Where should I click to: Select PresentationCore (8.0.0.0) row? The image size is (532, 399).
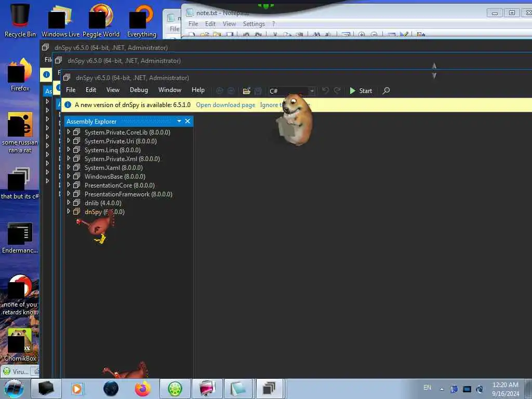(119, 185)
